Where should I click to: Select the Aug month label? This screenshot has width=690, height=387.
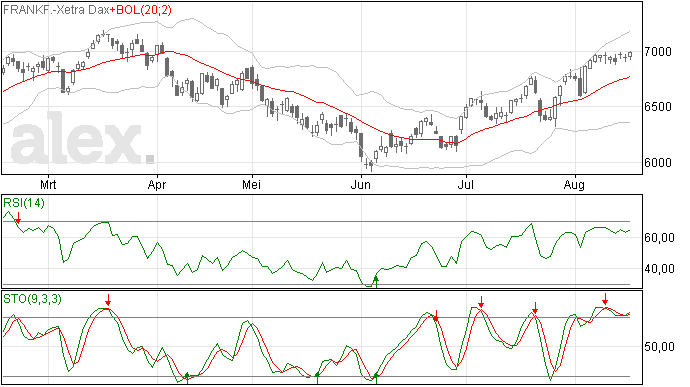click(574, 185)
